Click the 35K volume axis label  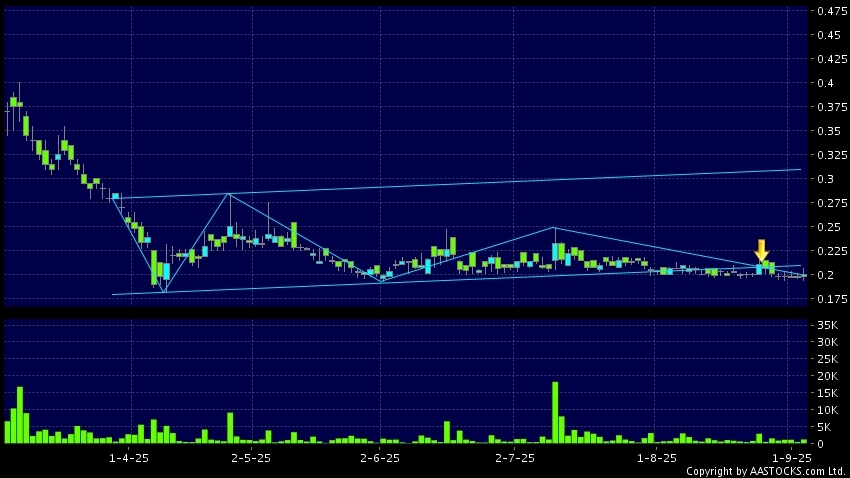point(828,325)
